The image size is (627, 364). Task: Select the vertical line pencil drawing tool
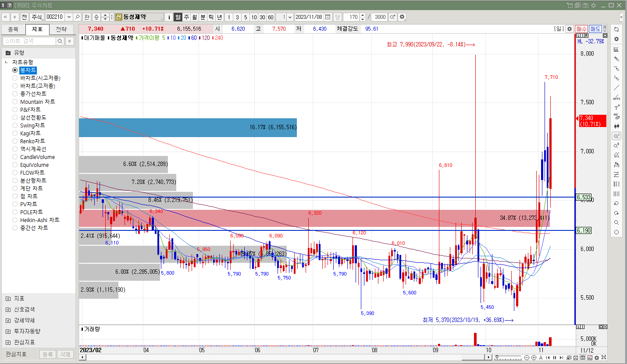click(616, 78)
